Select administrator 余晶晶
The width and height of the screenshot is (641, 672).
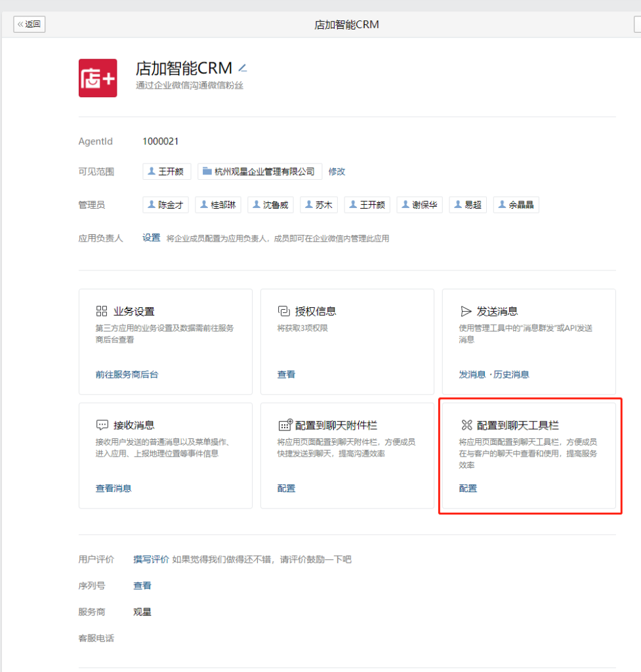click(x=516, y=205)
